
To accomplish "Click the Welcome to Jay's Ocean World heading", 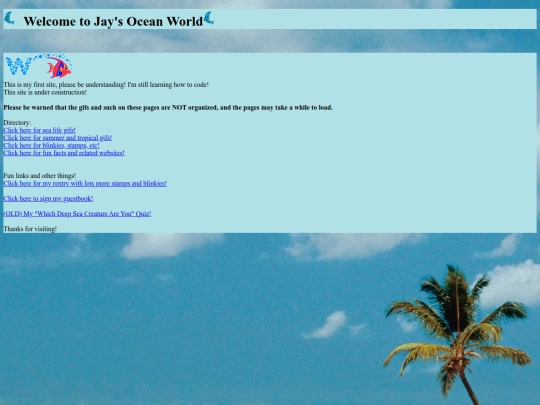I will click(113, 21).
